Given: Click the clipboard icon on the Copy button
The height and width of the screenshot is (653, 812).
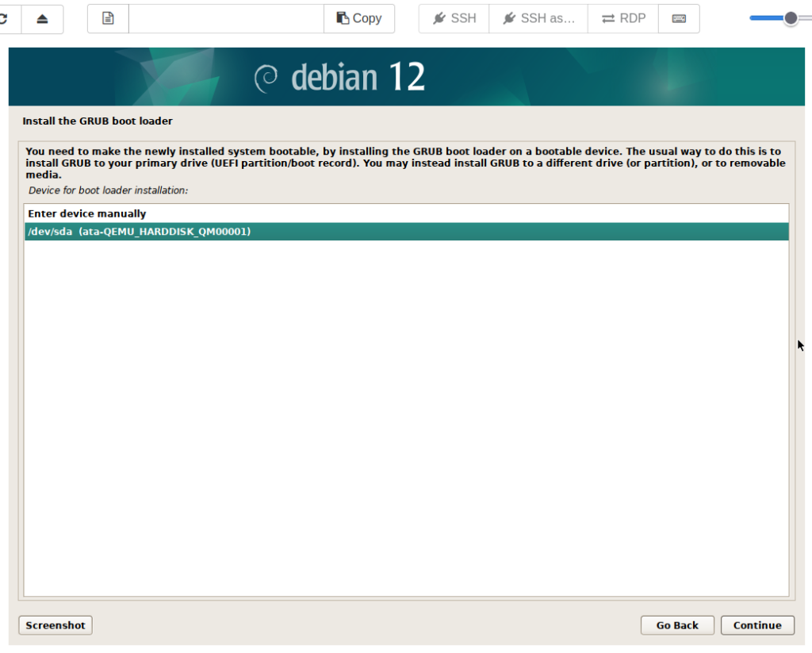Looking at the screenshot, I should (x=343, y=18).
